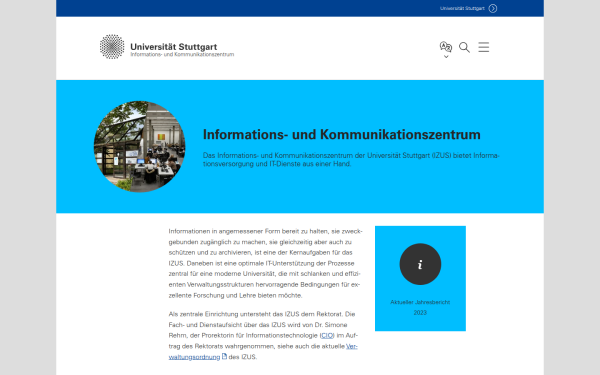Screen dimensions: 600x375
Task: Click the document icon after Verwaltungsordnung
Action: point(225,356)
